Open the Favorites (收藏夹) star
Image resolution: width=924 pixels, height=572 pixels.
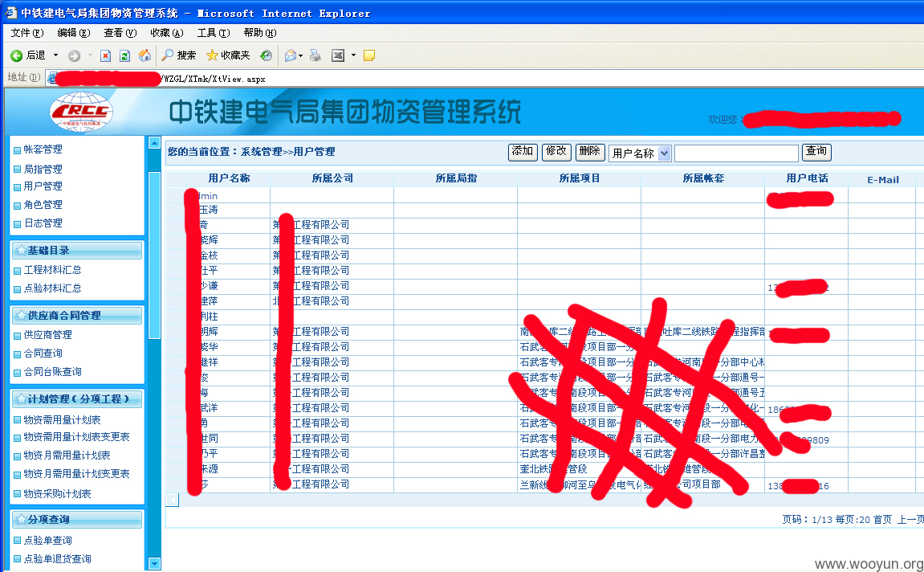228,55
